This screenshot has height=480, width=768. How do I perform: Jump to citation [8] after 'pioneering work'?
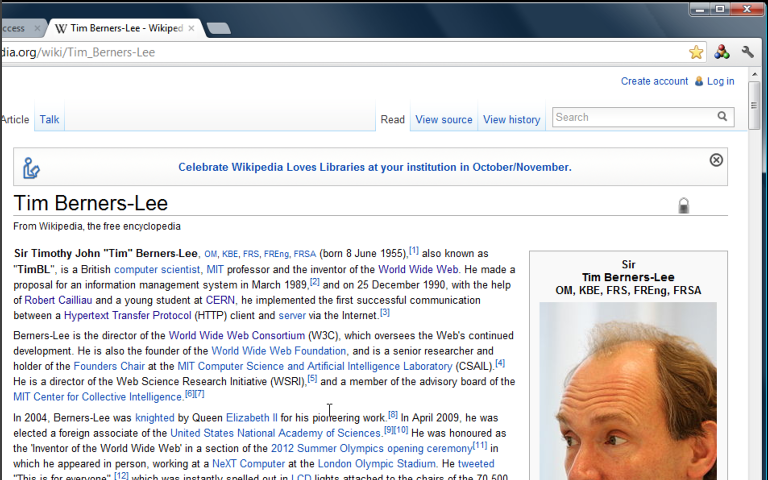[393, 414]
